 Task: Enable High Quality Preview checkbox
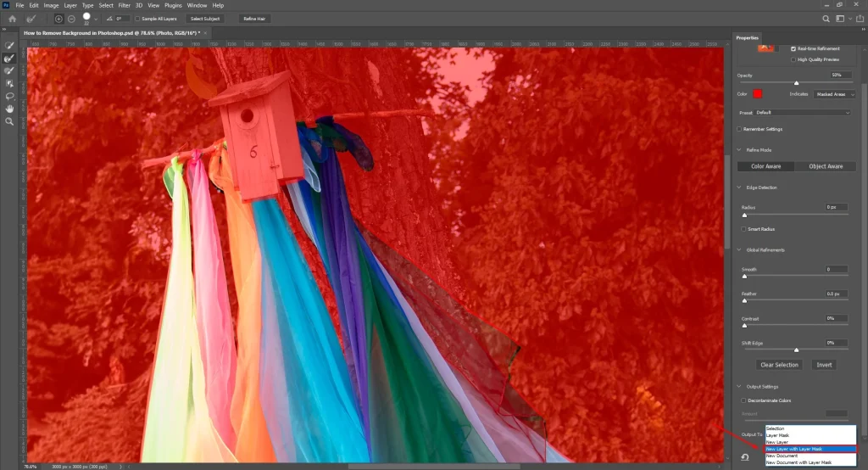pos(793,59)
